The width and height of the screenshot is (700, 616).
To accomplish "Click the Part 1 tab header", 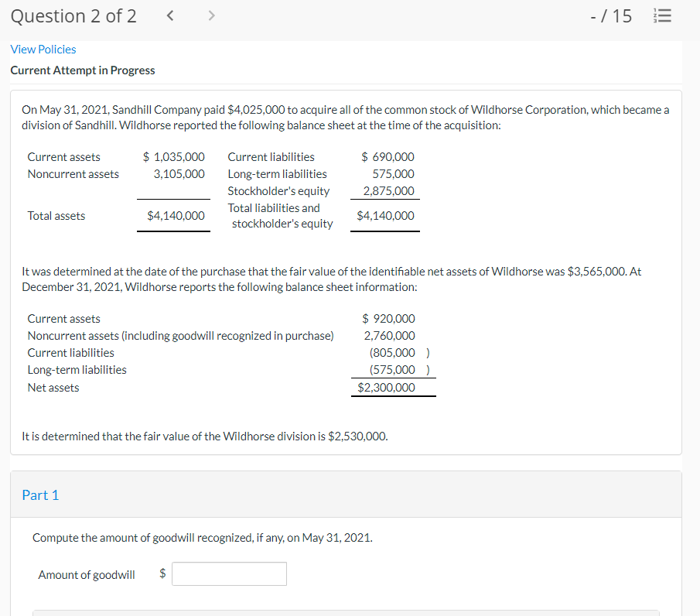I will click(41, 494).
